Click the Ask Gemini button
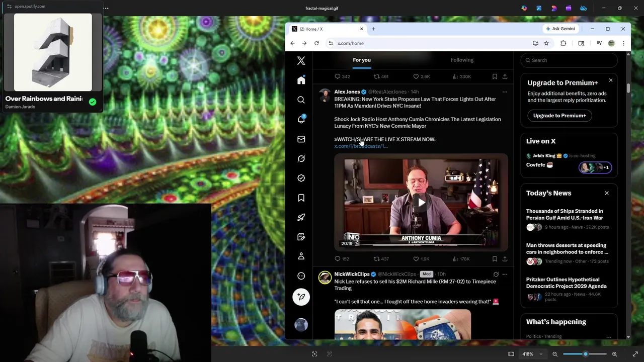 [560, 29]
